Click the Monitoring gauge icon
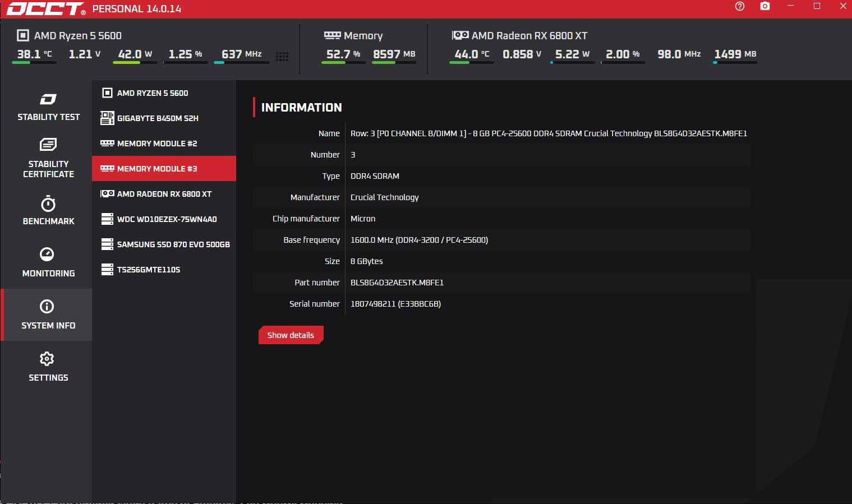The image size is (852, 504). point(47,254)
